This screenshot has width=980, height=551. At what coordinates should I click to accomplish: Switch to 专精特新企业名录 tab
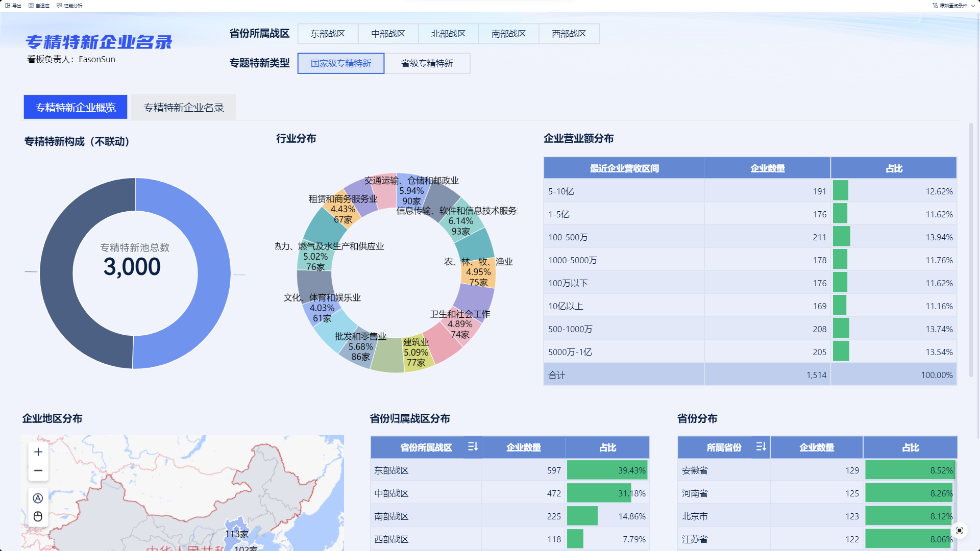click(x=184, y=108)
